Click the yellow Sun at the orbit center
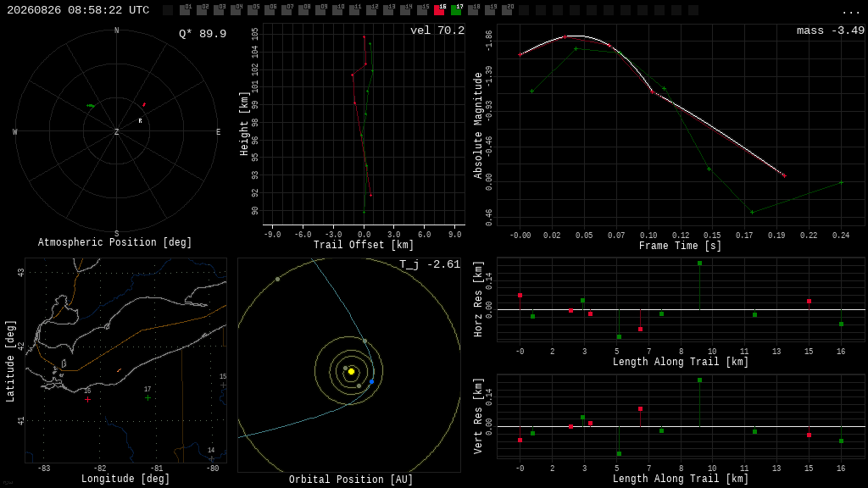Viewport: 868px width, 488px height. (x=351, y=371)
